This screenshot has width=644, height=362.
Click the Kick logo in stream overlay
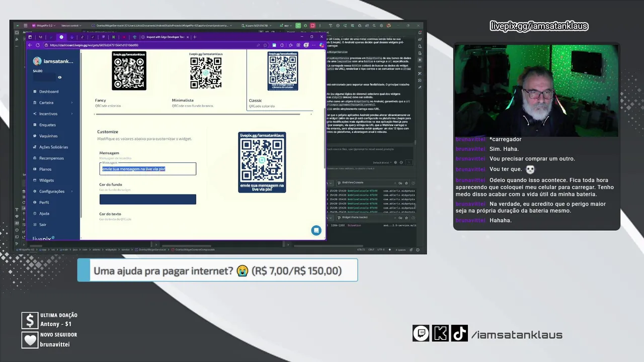[x=440, y=333]
